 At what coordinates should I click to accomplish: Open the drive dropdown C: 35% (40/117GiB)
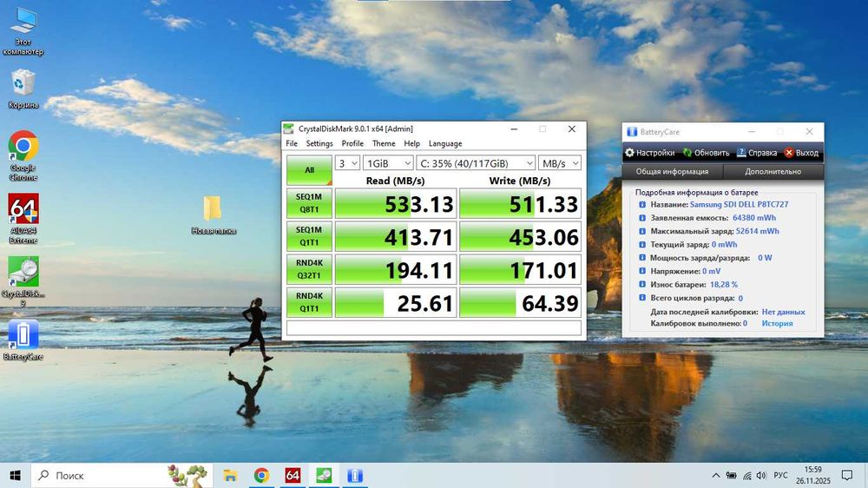pos(476,163)
